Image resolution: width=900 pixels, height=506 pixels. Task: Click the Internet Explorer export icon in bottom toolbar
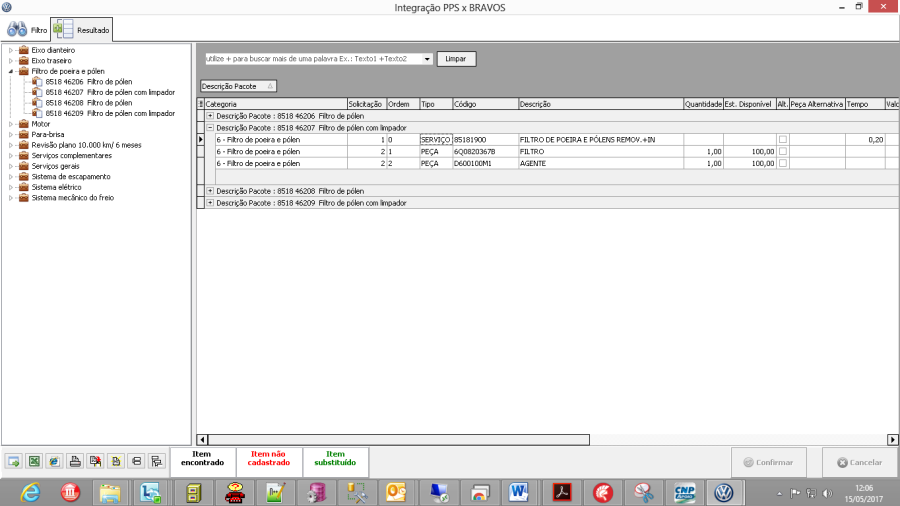(55, 461)
